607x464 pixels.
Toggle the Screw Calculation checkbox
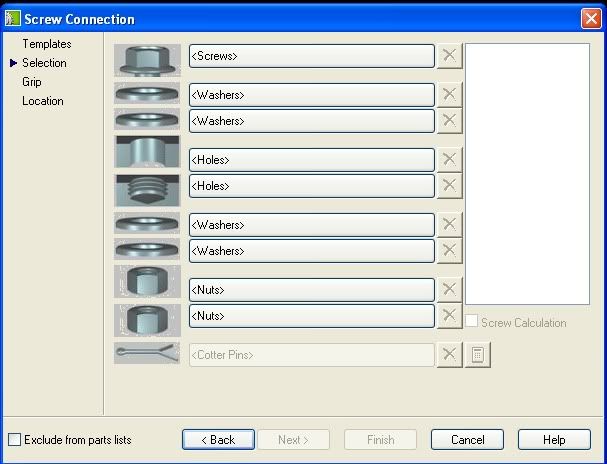click(471, 321)
